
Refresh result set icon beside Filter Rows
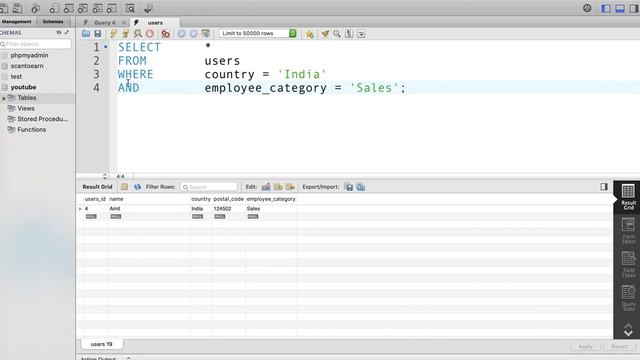tap(137, 187)
